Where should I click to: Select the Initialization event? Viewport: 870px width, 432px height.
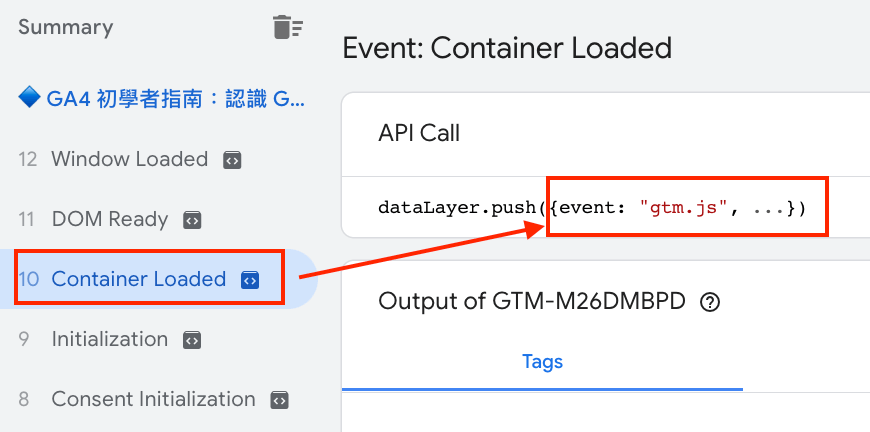point(110,339)
